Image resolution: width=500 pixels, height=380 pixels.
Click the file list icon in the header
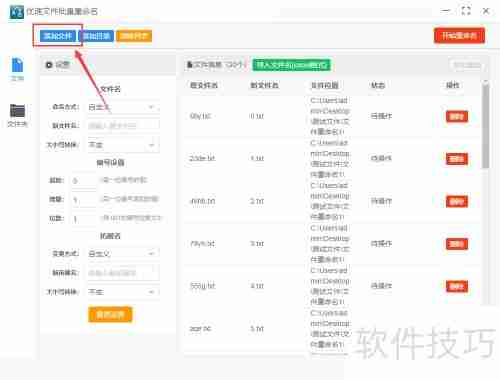[x=190, y=65]
